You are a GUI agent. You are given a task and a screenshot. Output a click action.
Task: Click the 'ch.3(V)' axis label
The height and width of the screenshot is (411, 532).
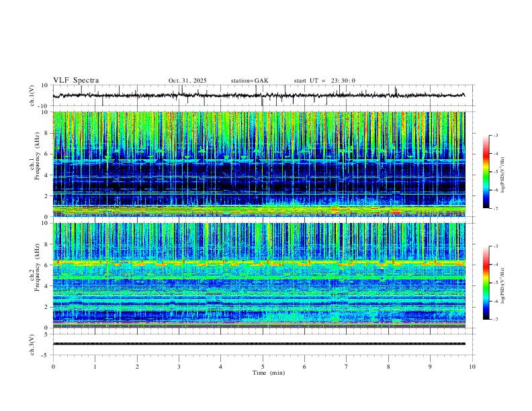click(x=32, y=345)
